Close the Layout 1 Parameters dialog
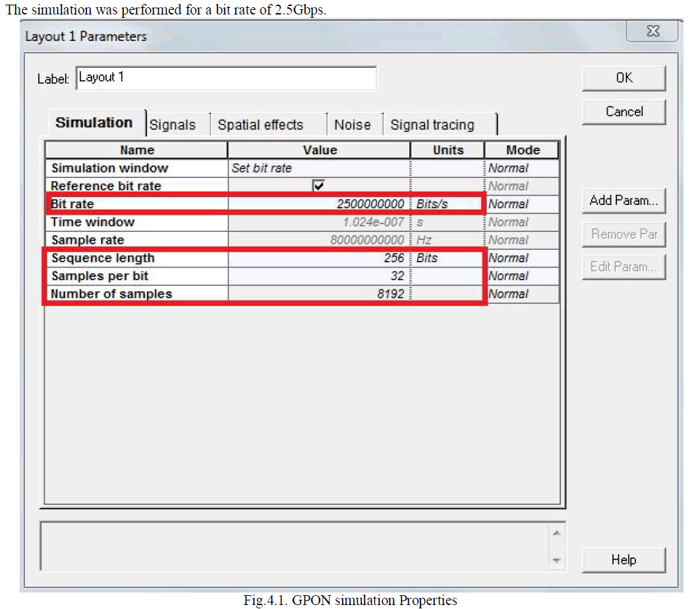 point(653,32)
